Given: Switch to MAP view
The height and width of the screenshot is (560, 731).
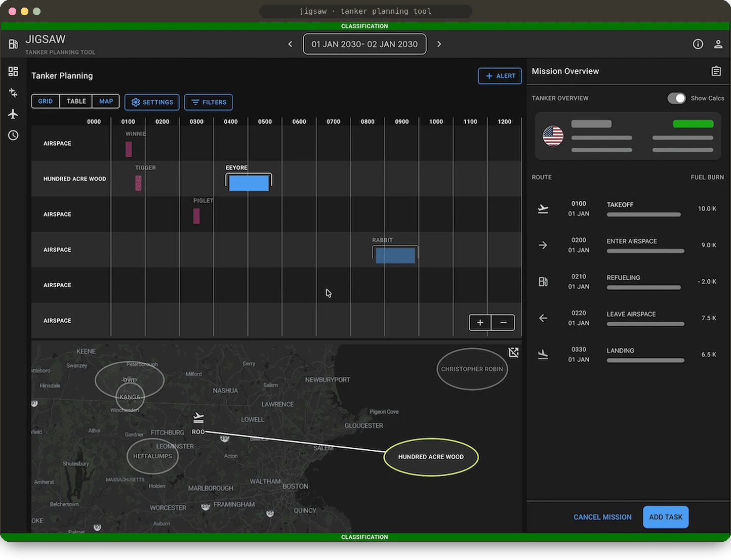Looking at the screenshot, I should click(106, 101).
